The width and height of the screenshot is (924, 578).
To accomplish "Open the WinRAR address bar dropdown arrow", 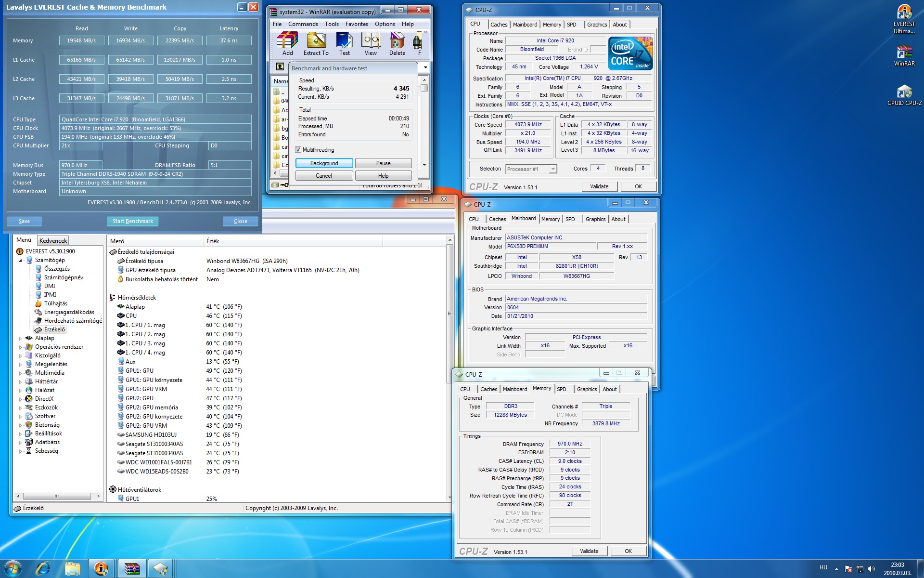I will 425,67.
